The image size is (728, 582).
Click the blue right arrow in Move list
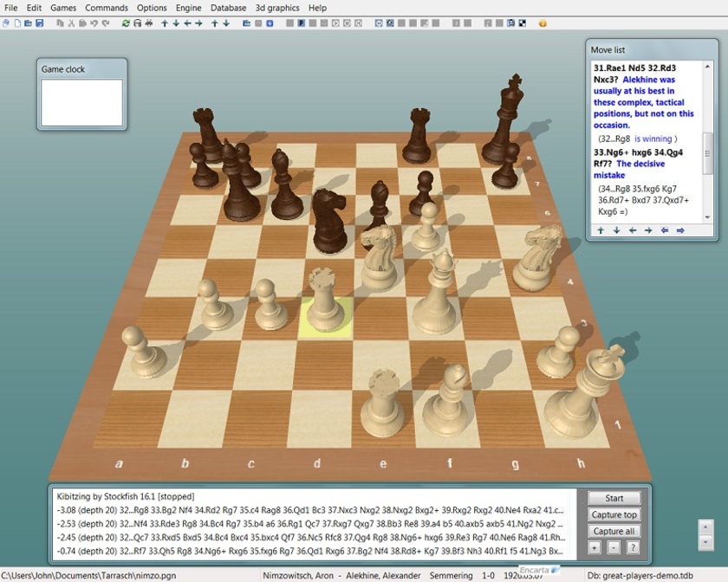(x=680, y=230)
